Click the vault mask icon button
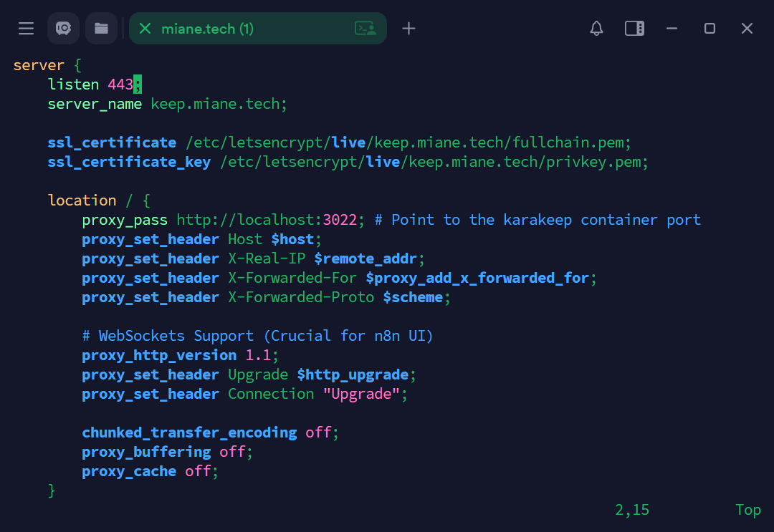This screenshot has width=774, height=532. [63, 29]
